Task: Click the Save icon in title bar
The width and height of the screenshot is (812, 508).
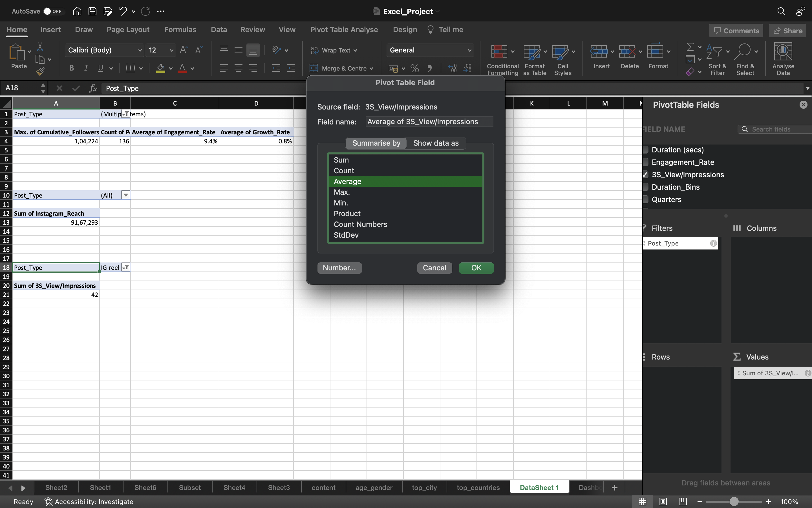Action: pos(92,11)
